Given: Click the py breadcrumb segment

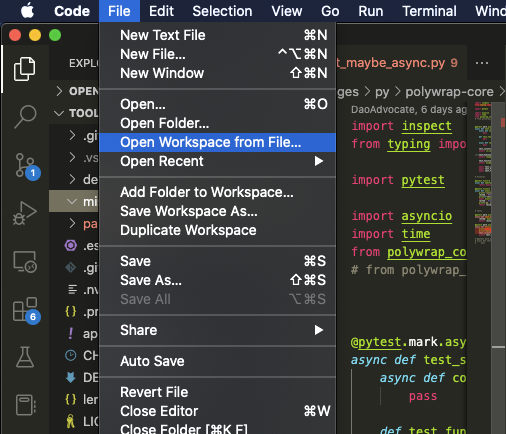Looking at the screenshot, I should pyautogui.click(x=382, y=92).
